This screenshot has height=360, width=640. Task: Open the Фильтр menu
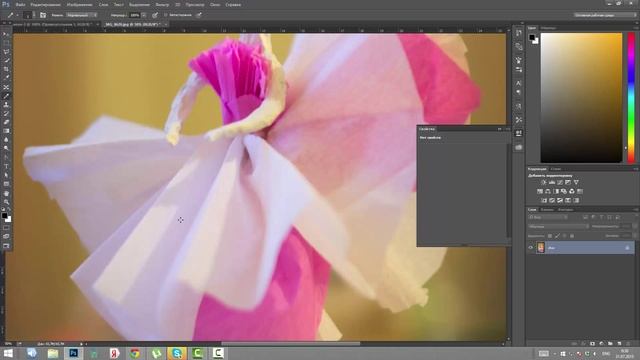pyautogui.click(x=162, y=4)
